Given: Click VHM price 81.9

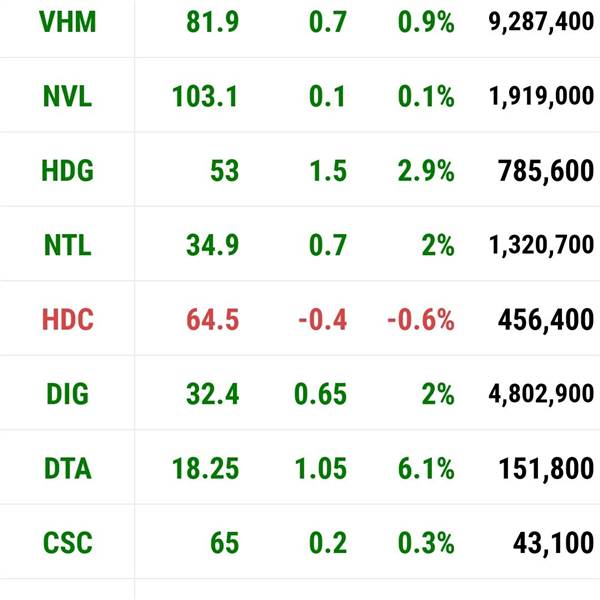Looking at the screenshot, I should [x=213, y=22].
